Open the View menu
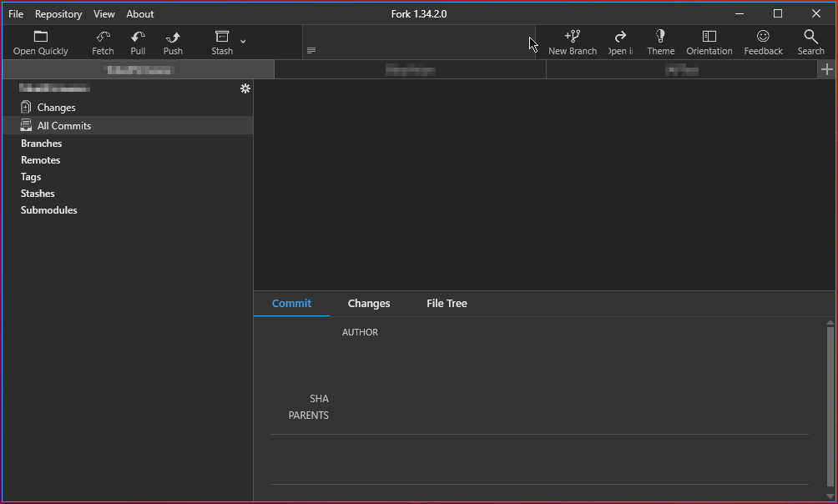 pos(103,14)
